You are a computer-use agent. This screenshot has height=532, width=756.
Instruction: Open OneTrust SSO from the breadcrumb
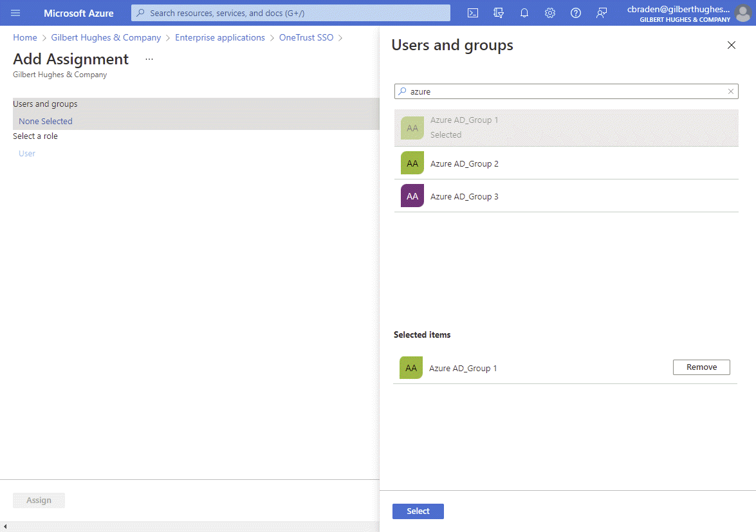tap(306, 37)
